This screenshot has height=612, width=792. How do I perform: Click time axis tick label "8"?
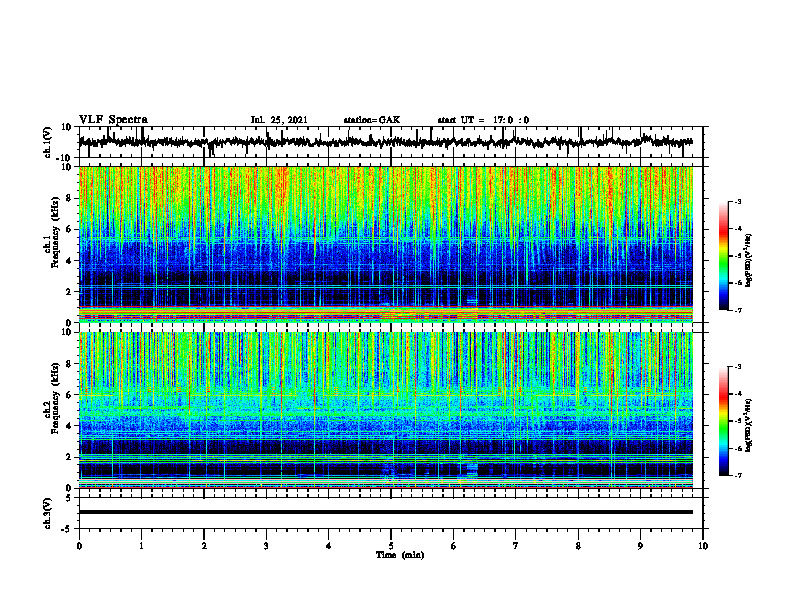pos(578,546)
